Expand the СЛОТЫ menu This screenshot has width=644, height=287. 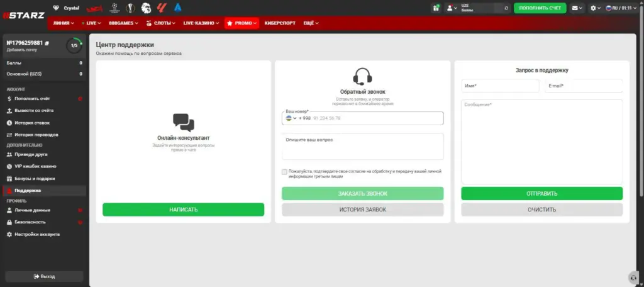161,23
